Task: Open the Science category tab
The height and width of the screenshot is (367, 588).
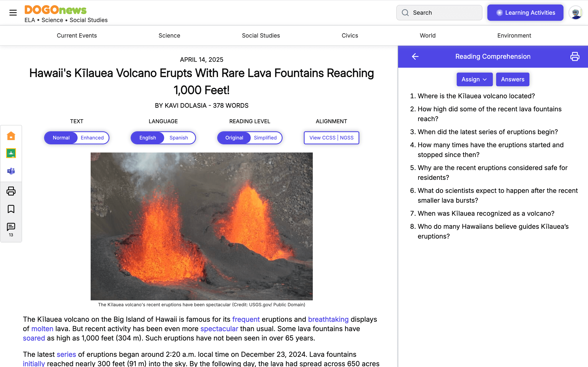Action: pyautogui.click(x=169, y=36)
